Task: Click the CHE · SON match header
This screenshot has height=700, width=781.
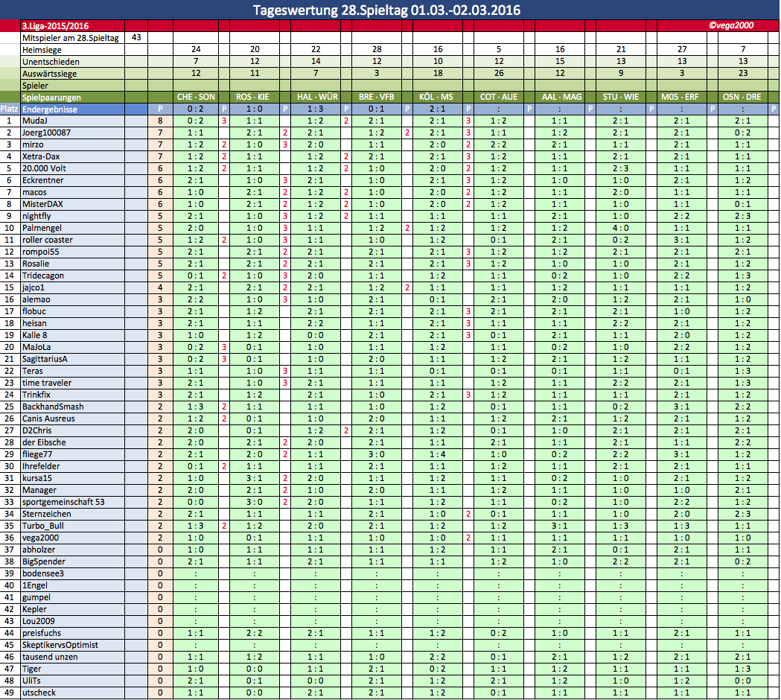Action: (x=196, y=97)
